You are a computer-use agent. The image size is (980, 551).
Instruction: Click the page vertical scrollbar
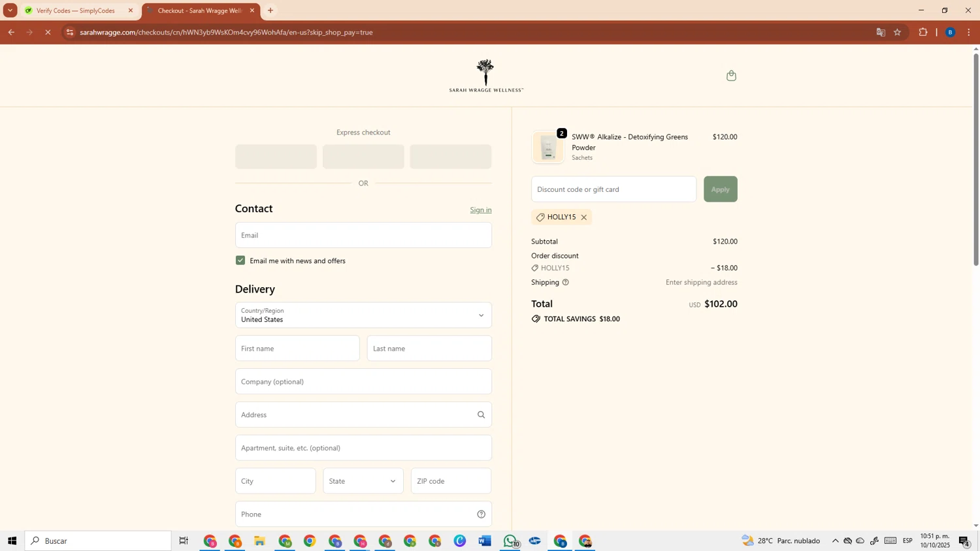tap(976, 160)
